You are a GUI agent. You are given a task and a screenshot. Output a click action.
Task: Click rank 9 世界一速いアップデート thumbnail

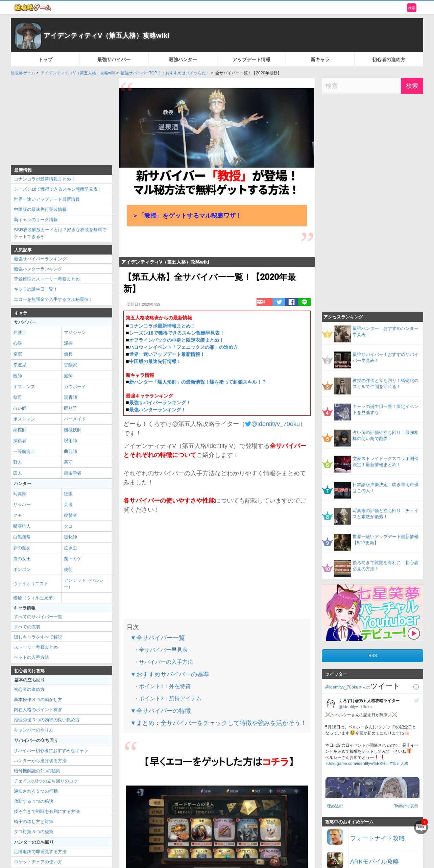342,542
